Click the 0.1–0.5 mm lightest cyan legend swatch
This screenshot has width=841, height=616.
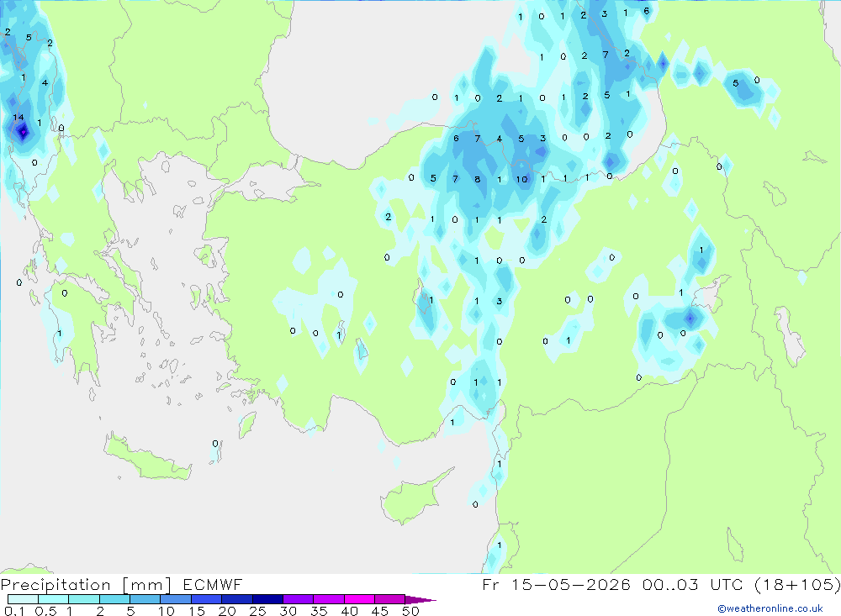23,599
